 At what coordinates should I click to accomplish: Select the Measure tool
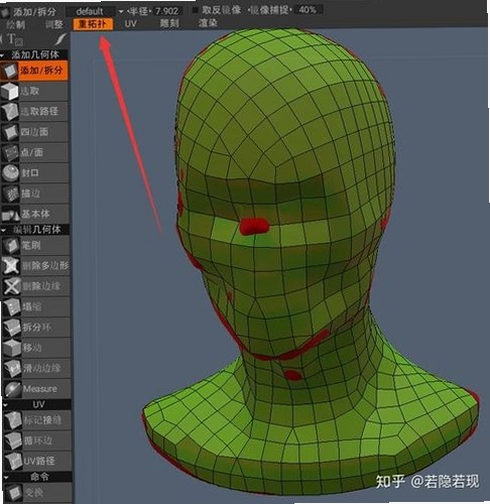click(x=36, y=389)
